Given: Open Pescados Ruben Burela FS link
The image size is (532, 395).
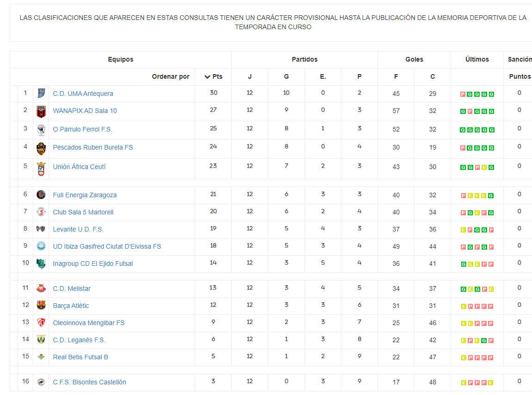Looking at the screenshot, I should [x=93, y=147].
